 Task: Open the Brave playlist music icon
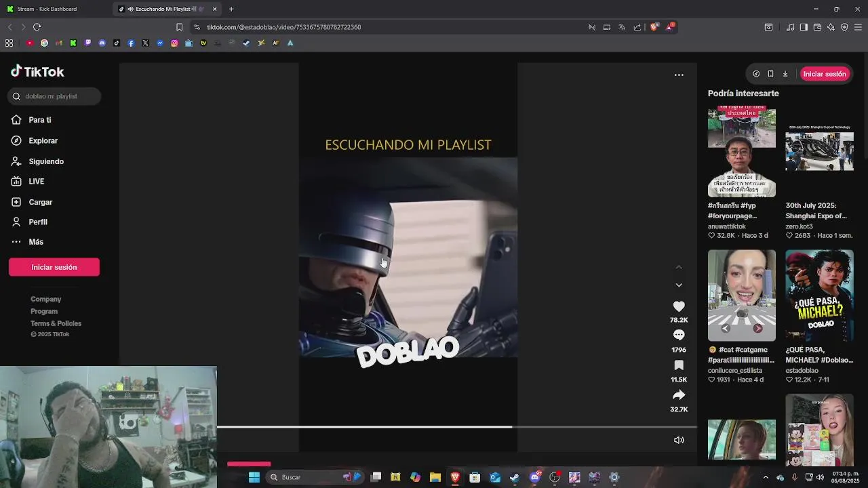coord(790,27)
